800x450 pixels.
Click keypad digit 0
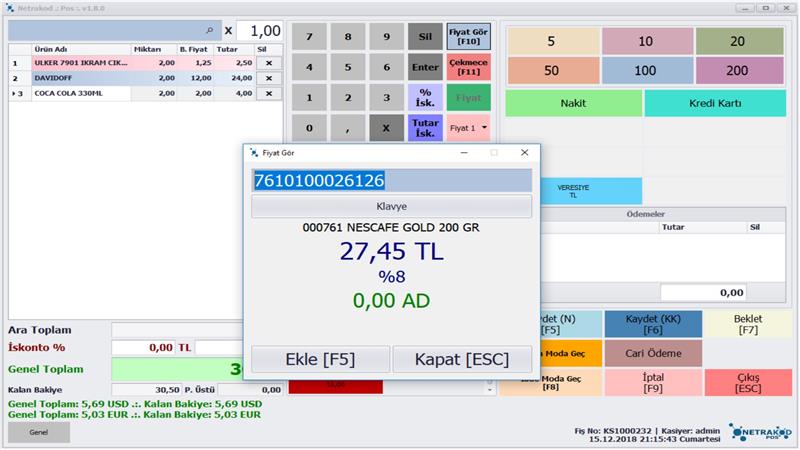[309, 128]
